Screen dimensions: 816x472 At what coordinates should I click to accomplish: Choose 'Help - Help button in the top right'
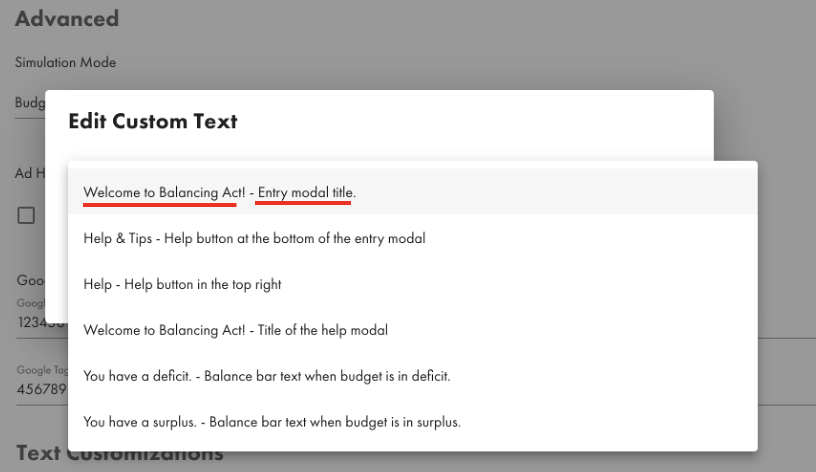pos(413,284)
